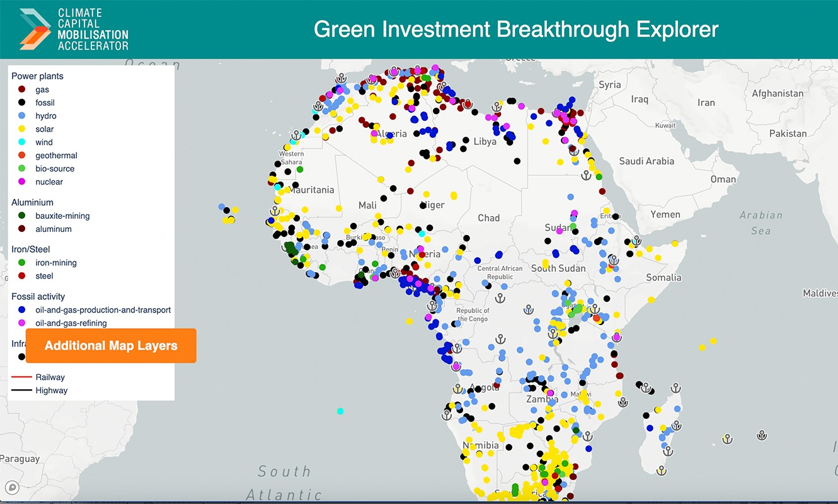Click the easternmost port anchor in the Indian Ocean
This screenshot has width=838, height=504.
click(x=762, y=435)
